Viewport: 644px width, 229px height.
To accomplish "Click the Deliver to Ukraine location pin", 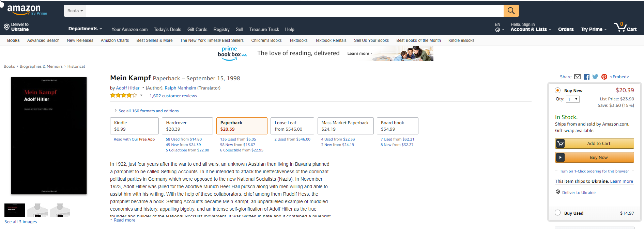I will point(6,27).
